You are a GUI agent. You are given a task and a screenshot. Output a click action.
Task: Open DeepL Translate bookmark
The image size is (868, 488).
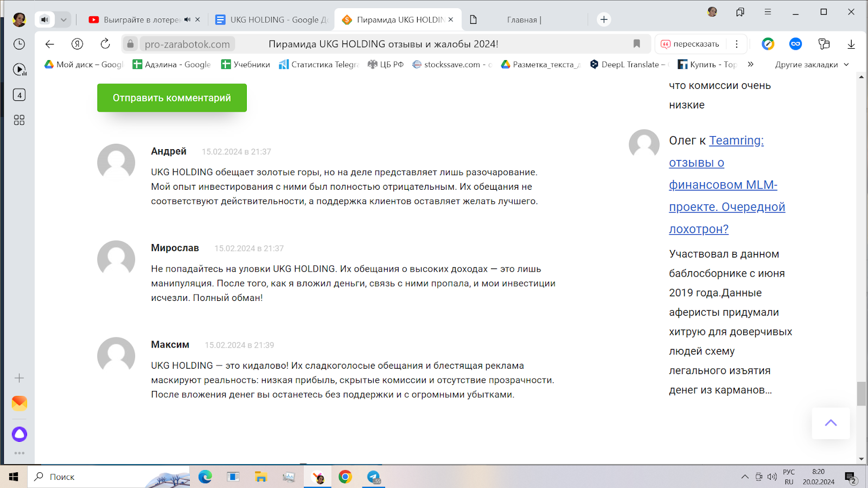(x=628, y=64)
